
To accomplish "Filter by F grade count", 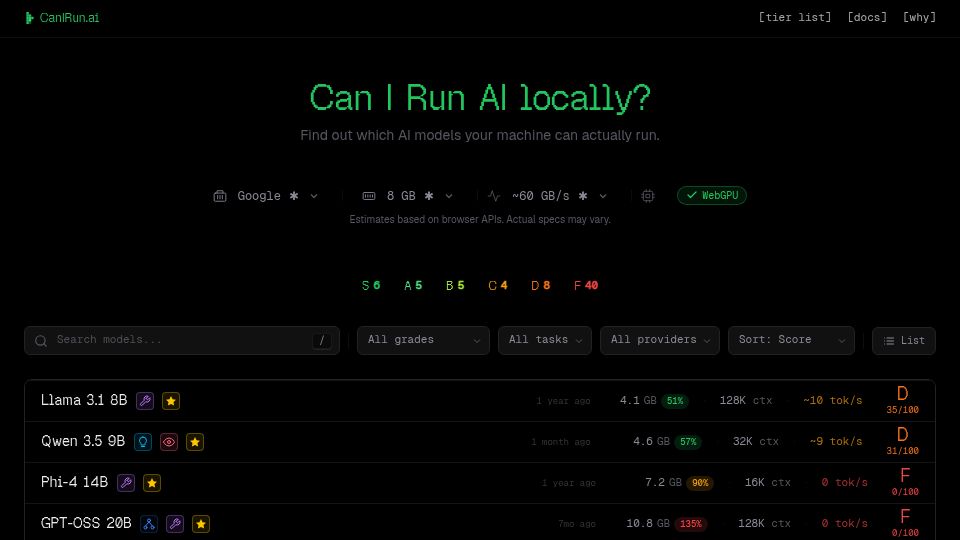I will [x=586, y=285].
